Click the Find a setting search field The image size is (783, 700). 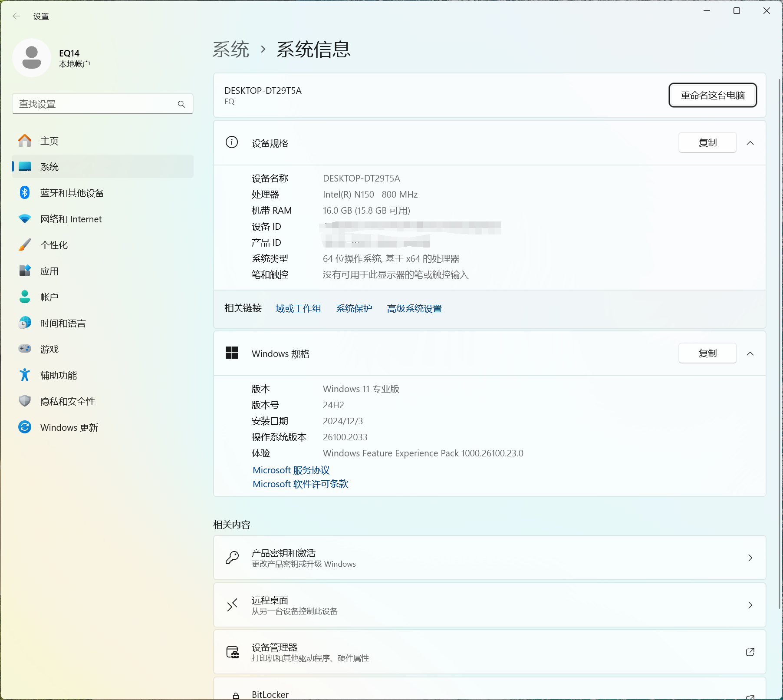95,104
